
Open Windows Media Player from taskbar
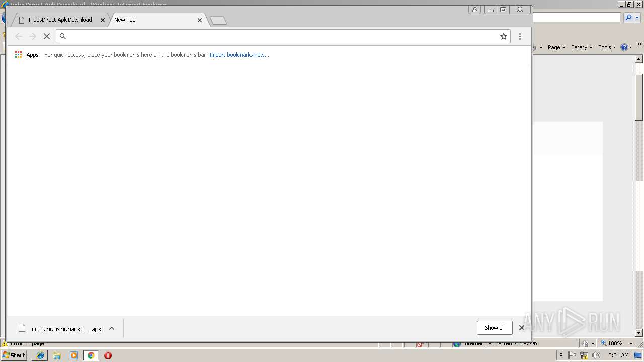tap(74, 355)
